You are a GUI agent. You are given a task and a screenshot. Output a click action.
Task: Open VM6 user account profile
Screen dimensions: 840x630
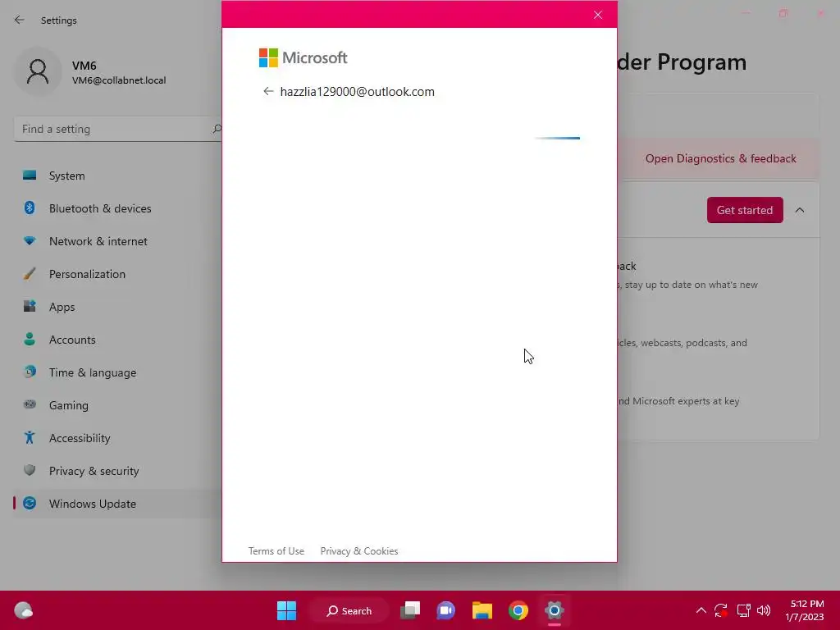91,72
